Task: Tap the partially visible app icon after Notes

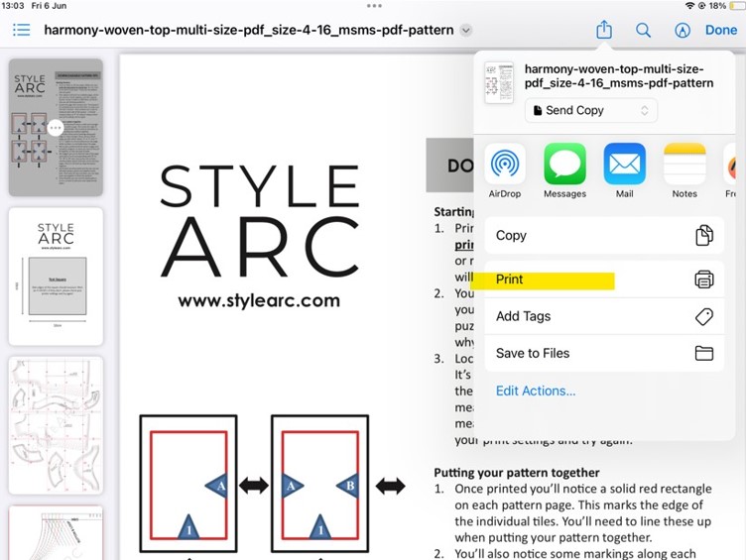Action: click(730, 164)
